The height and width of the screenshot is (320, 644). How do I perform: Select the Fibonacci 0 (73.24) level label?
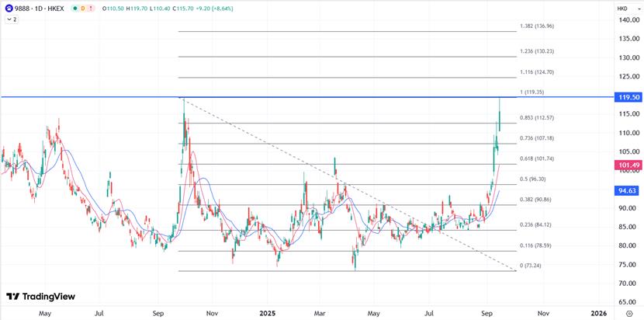point(535,266)
